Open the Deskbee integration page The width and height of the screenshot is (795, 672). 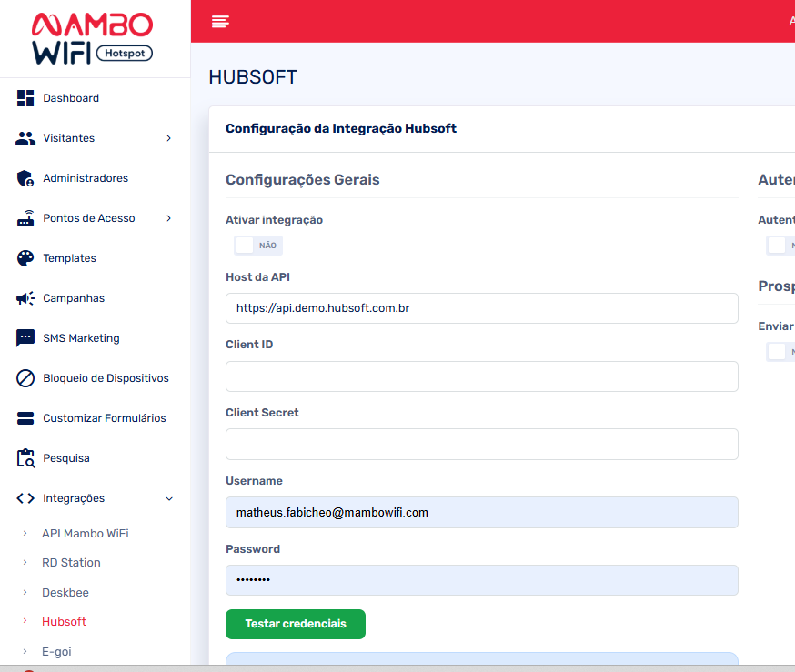[65, 593]
